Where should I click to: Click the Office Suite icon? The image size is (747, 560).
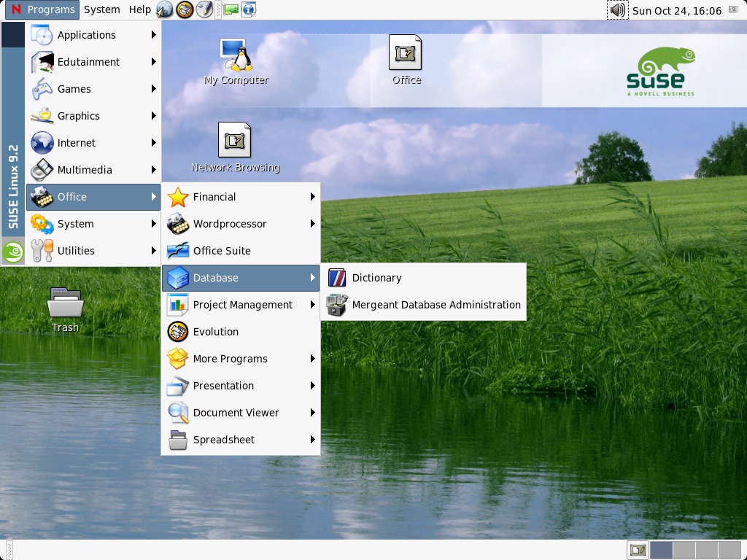point(178,251)
